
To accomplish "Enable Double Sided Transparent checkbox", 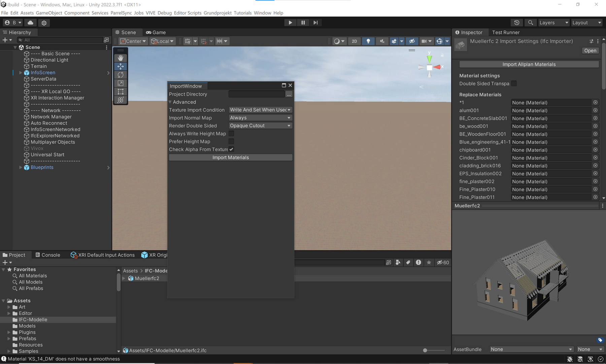I will click(514, 84).
